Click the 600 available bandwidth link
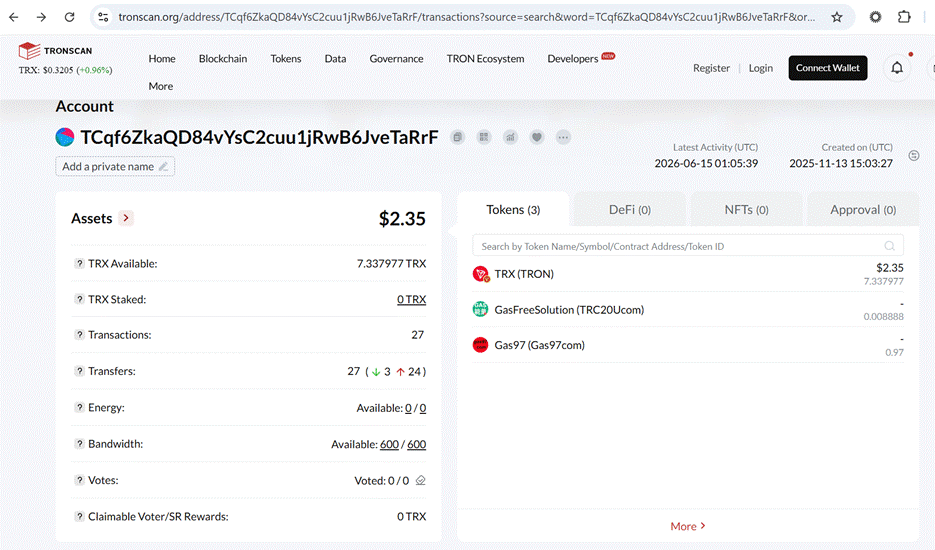Screen dimensions: 935x550 [389, 444]
